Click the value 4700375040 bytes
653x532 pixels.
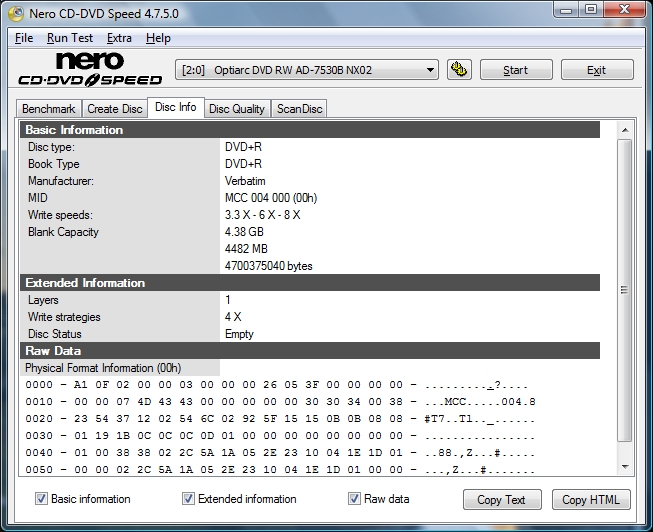coord(268,266)
